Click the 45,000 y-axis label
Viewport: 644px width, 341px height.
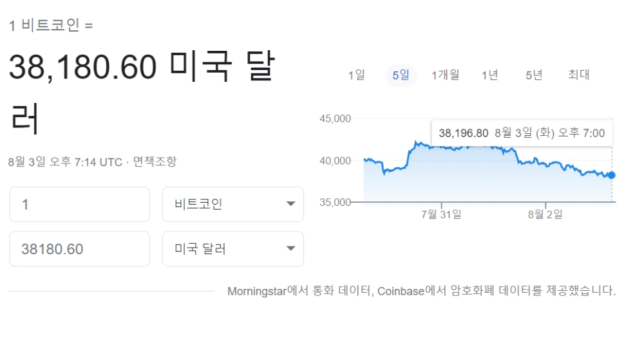(335, 118)
